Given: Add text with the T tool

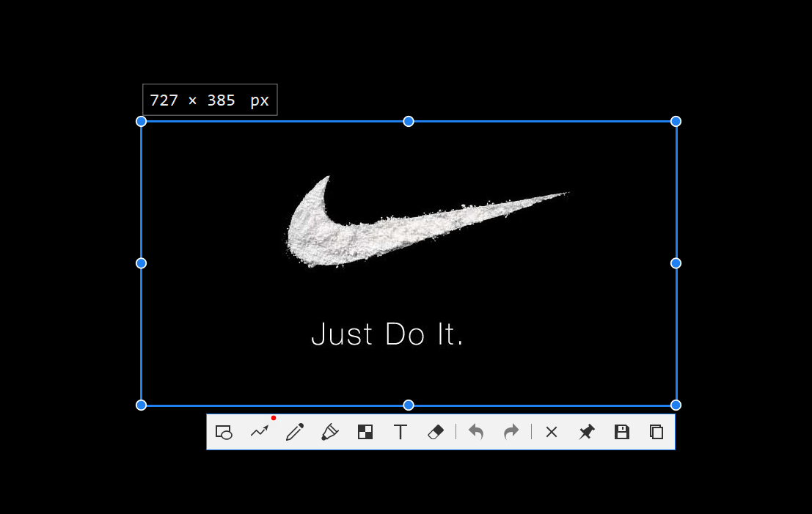Looking at the screenshot, I should [x=400, y=432].
